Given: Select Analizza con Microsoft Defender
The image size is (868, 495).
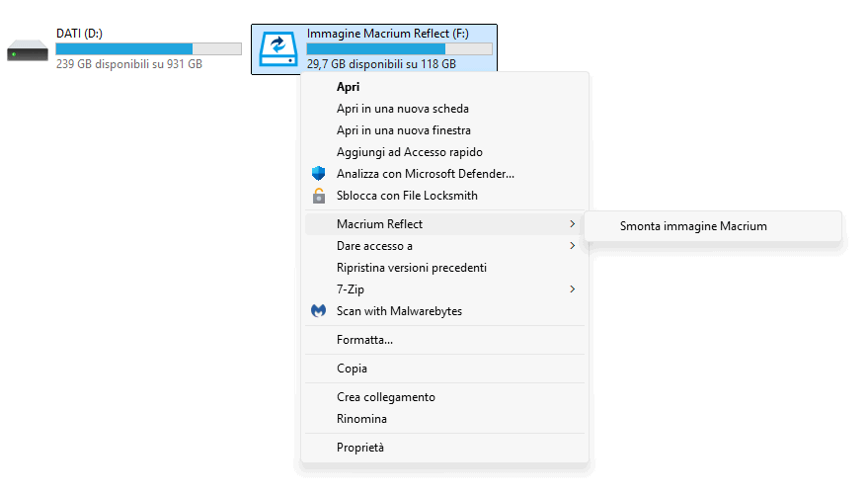Looking at the screenshot, I should [x=444, y=173].
